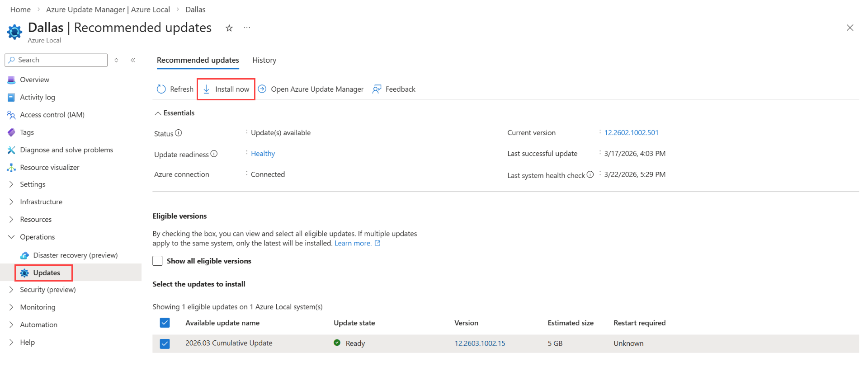
Task: Click the green Ready status icon
Action: click(337, 343)
